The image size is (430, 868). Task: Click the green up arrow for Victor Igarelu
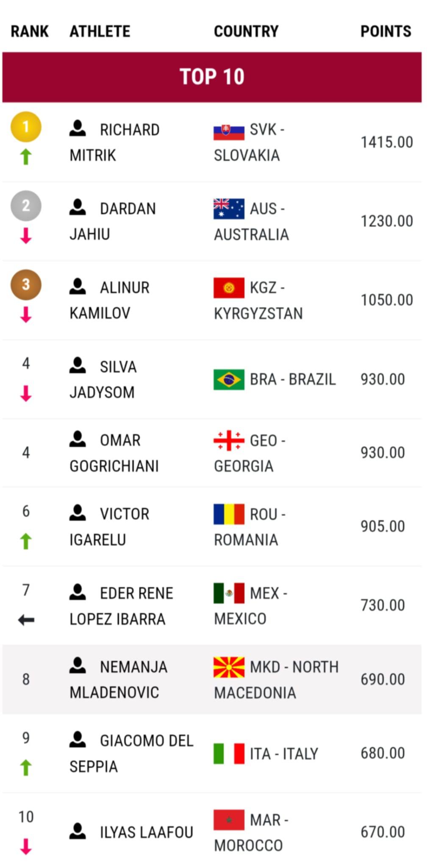(26, 541)
